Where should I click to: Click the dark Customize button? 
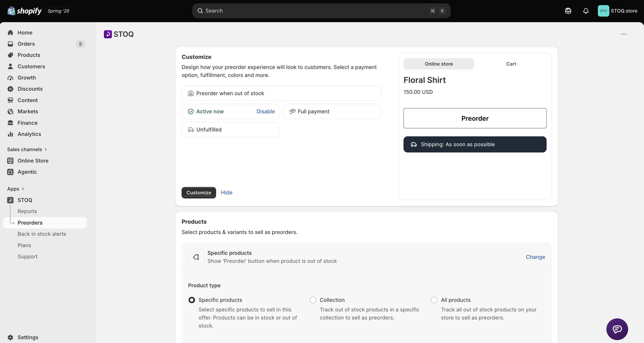(199, 193)
